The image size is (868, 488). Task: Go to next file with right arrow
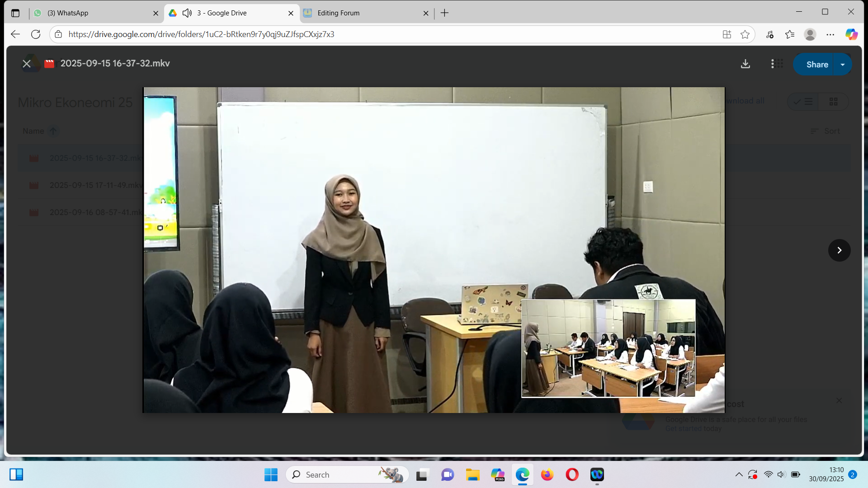click(839, 250)
